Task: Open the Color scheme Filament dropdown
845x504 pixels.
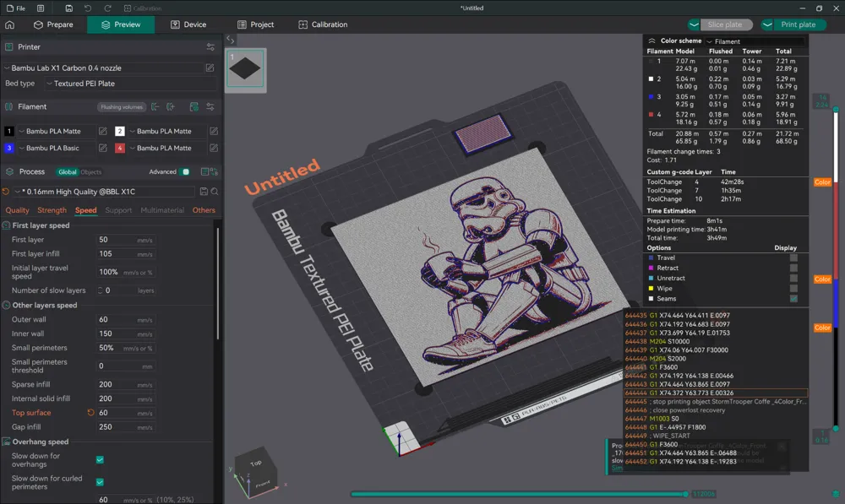Action: pos(755,41)
